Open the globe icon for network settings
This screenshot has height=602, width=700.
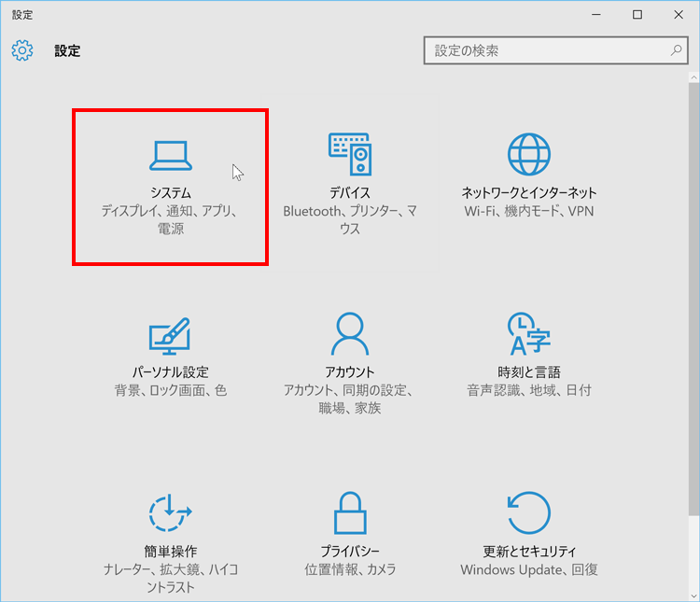coord(528,154)
